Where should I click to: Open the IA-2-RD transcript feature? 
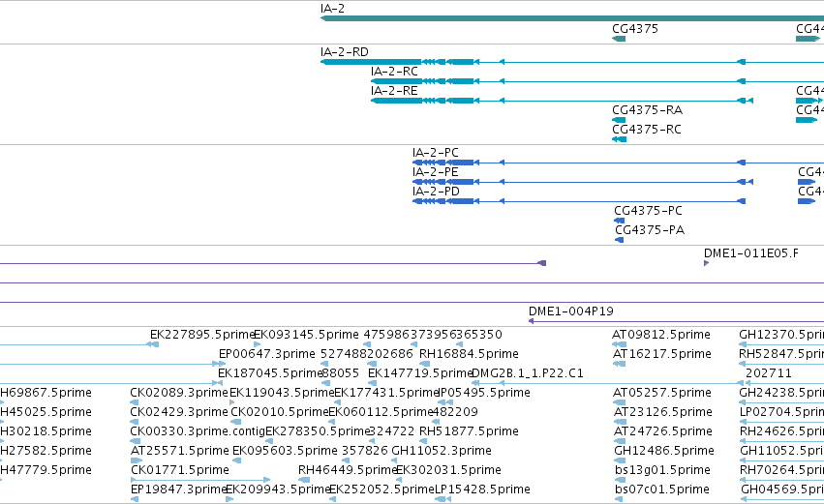[344, 52]
